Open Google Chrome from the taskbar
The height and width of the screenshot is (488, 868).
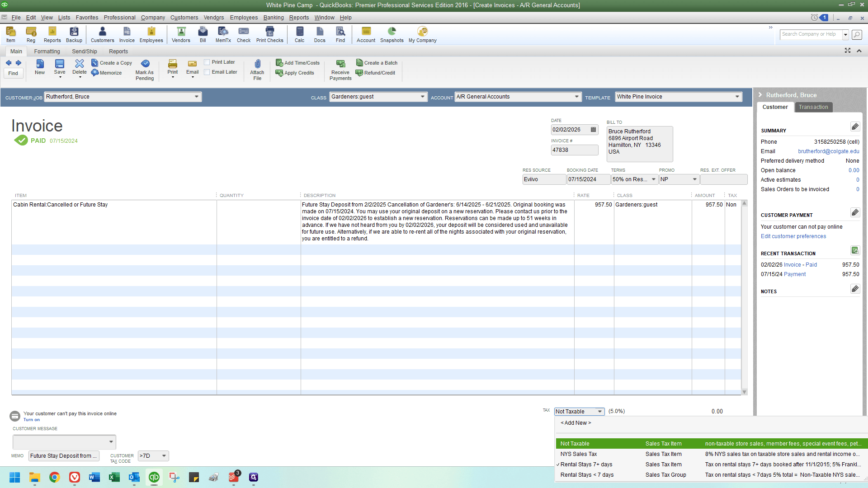(55, 477)
